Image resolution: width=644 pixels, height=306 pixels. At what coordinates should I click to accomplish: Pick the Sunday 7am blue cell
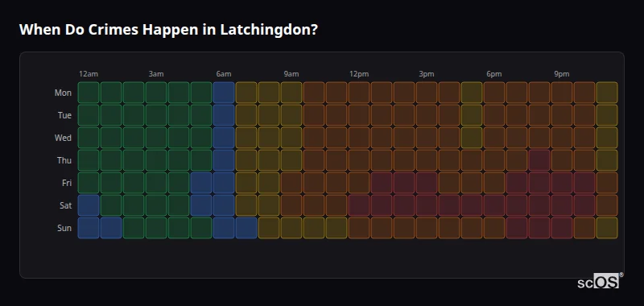(x=246, y=228)
